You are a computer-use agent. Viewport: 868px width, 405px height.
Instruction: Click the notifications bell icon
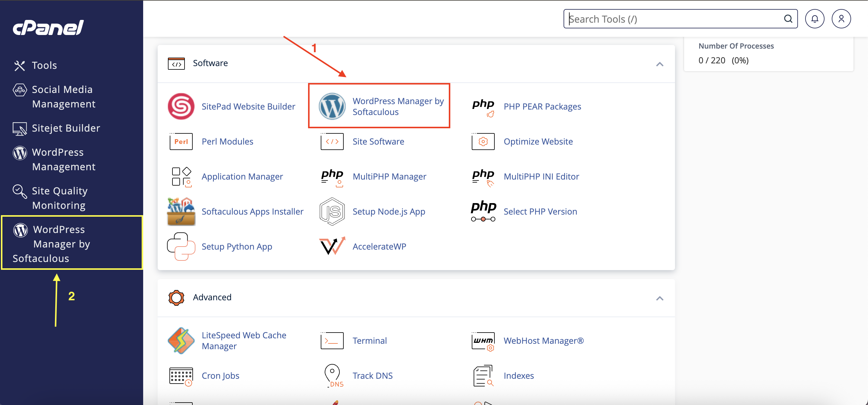(815, 19)
